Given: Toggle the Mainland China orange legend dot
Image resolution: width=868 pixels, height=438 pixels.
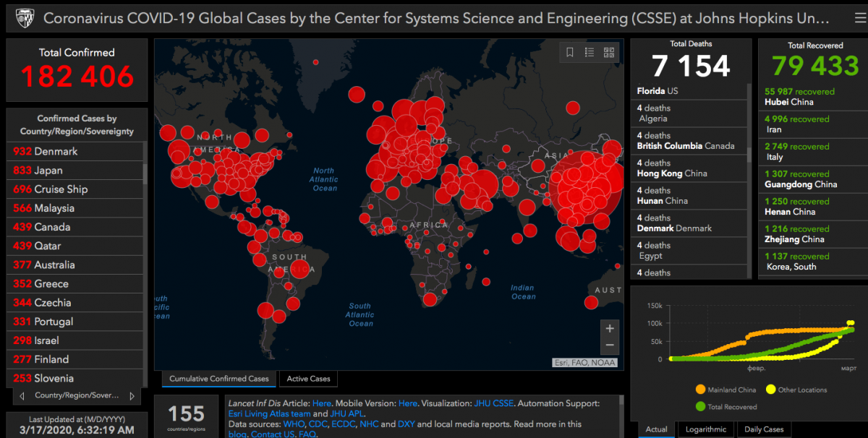Looking at the screenshot, I should [700, 390].
